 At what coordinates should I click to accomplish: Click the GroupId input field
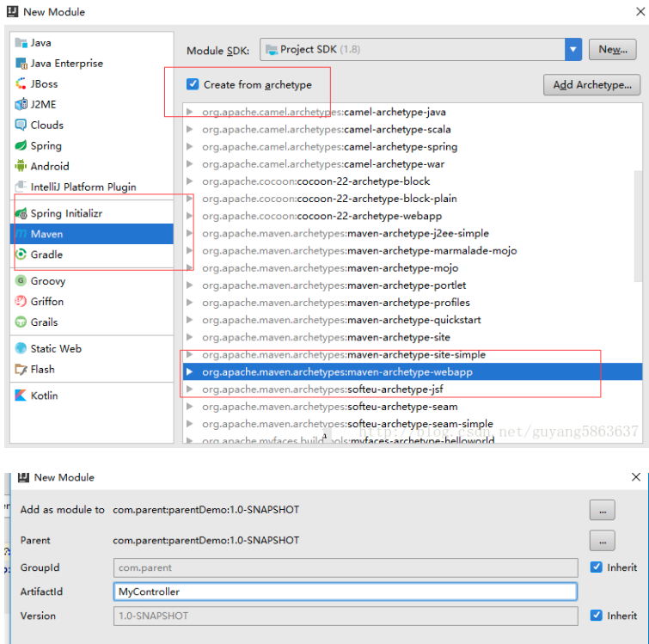(x=346, y=567)
